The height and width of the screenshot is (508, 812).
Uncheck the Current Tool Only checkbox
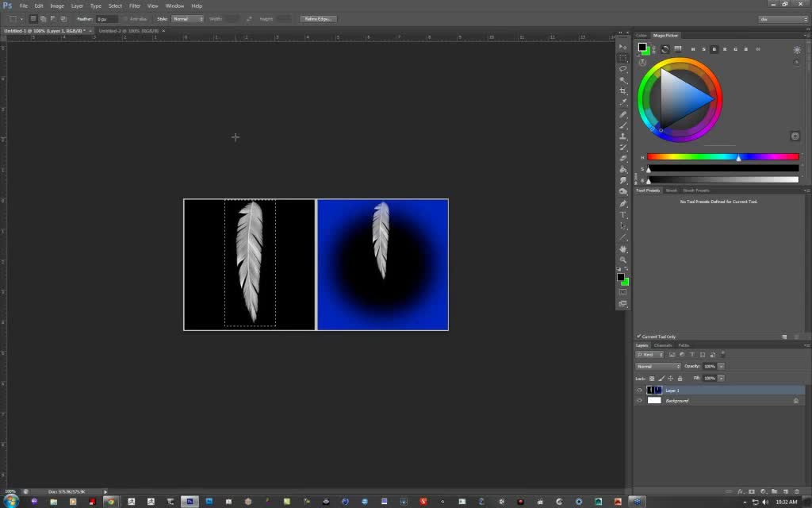click(x=638, y=337)
